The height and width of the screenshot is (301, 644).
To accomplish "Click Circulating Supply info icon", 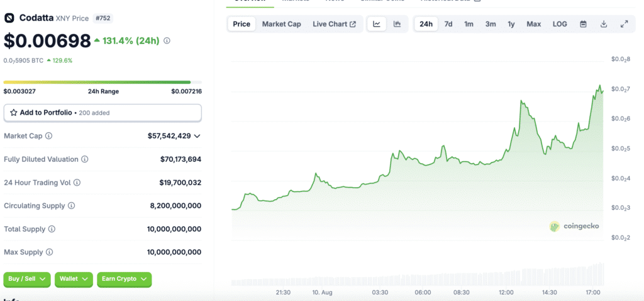I will pos(72,206).
